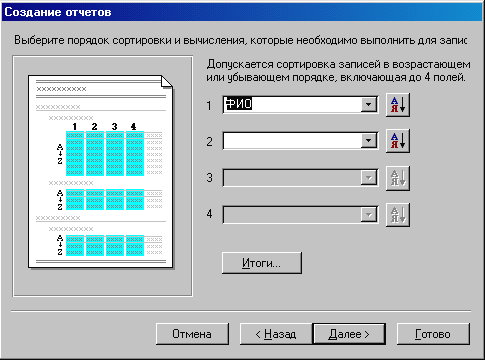Viewport: 485px width, 360px height.
Task: Toggle ascending sort order for field 1
Action: coord(398,105)
